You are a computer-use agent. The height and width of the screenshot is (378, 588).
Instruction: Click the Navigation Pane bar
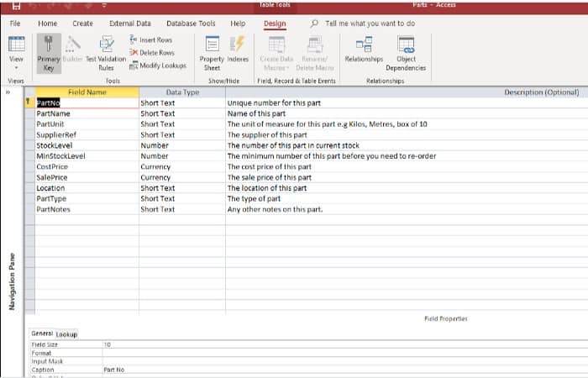point(12,281)
